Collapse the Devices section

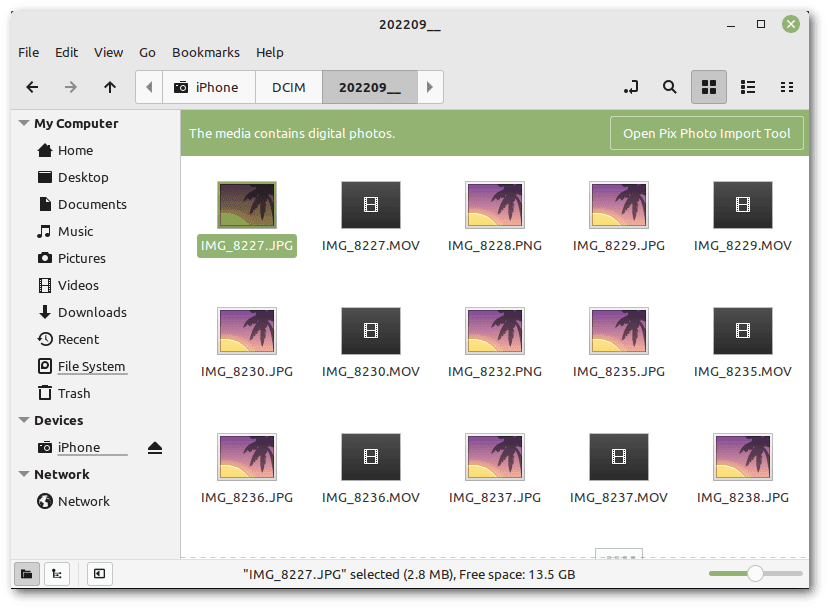pos(23,420)
